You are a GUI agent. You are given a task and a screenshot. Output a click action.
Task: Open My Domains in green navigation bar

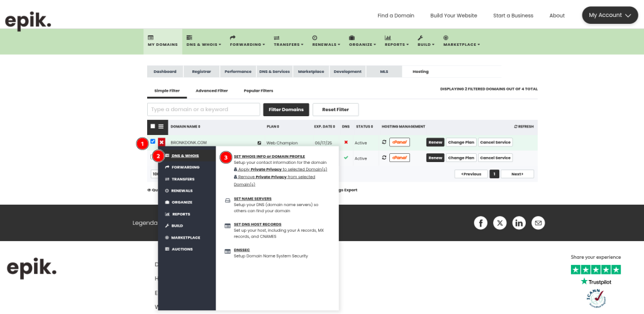tap(163, 41)
